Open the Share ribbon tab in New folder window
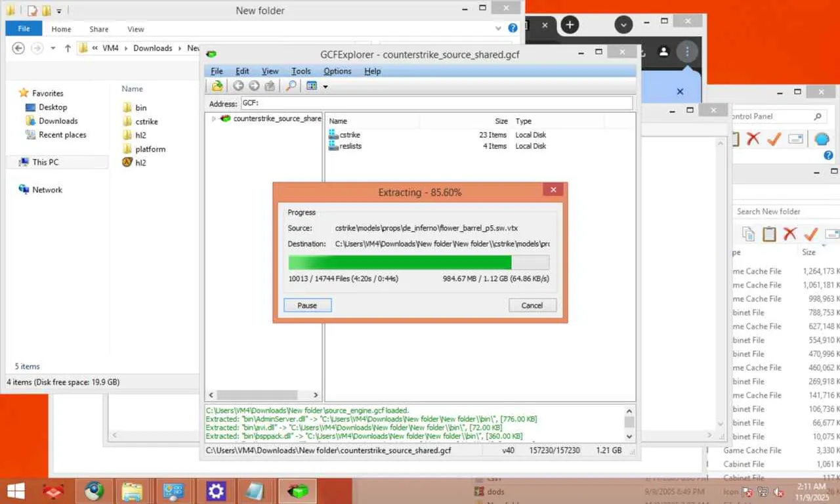 [99, 29]
